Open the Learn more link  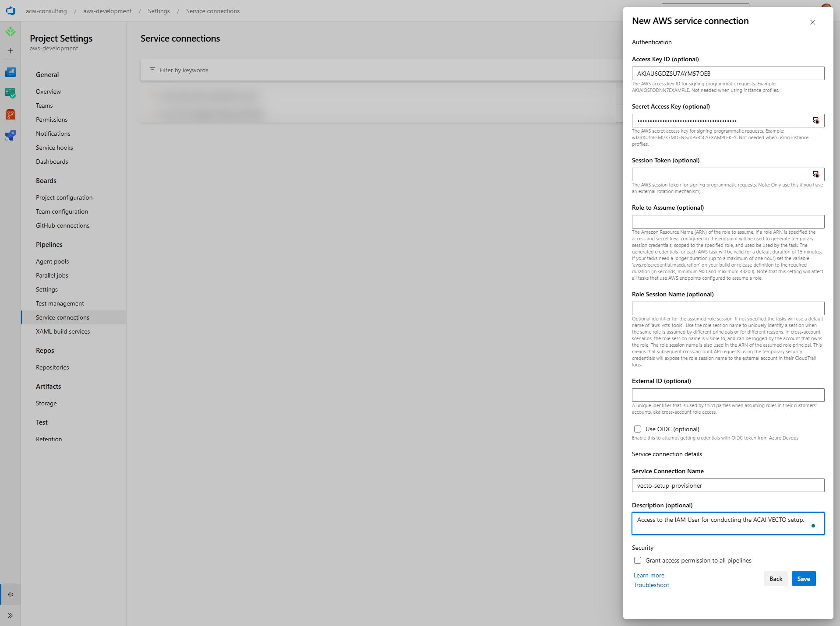pyautogui.click(x=649, y=575)
